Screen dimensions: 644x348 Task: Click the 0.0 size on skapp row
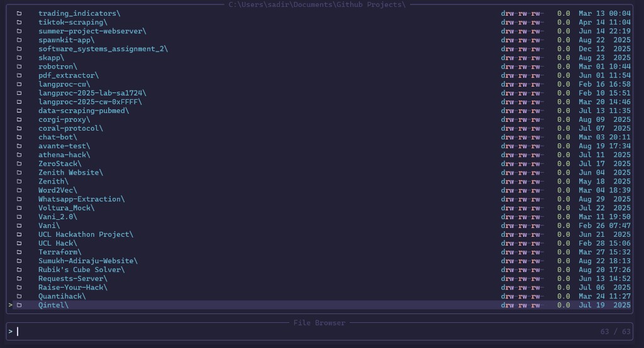pos(563,58)
